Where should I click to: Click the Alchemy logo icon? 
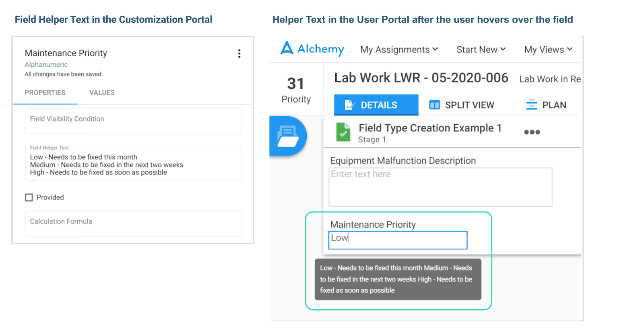point(287,48)
